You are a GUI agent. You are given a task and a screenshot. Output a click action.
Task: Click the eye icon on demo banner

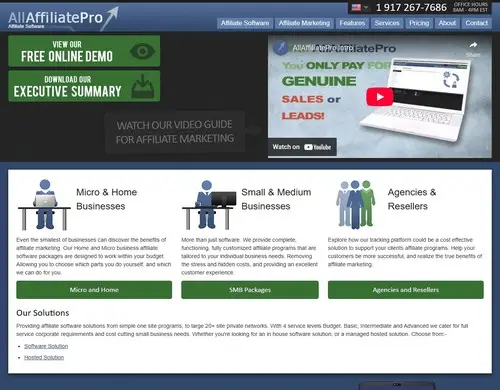click(142, 51)
